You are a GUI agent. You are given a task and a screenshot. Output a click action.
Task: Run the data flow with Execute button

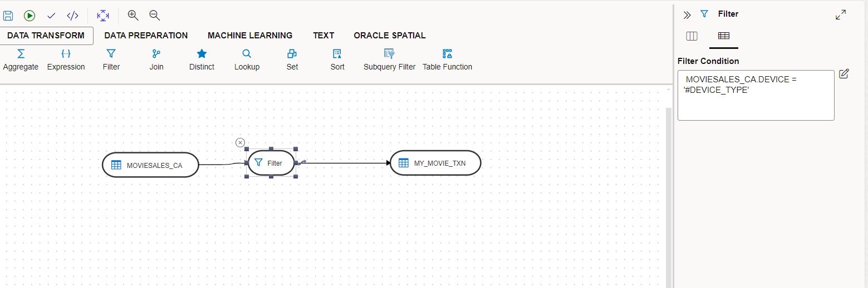point(29,16)
